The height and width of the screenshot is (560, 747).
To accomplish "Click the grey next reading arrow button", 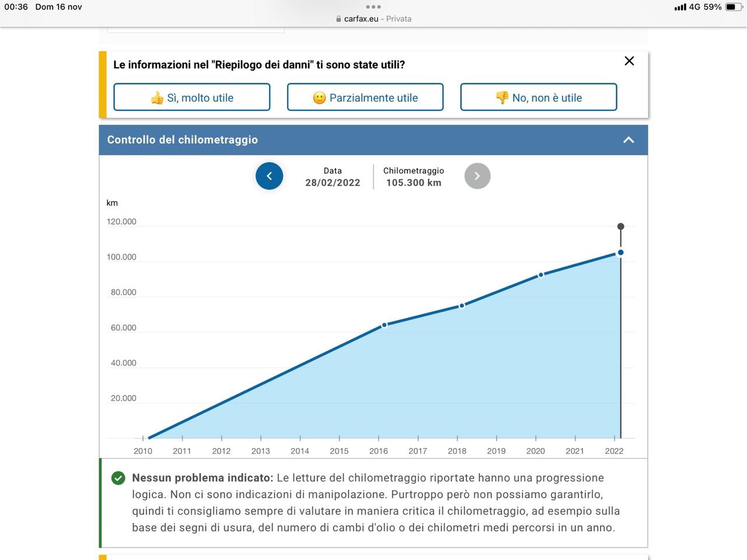I will 477,176.
